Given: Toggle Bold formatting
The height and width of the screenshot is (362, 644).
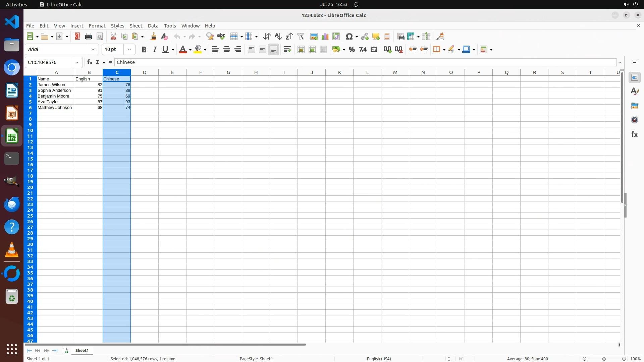Looking at the screenshot, I should pos(144,50).
